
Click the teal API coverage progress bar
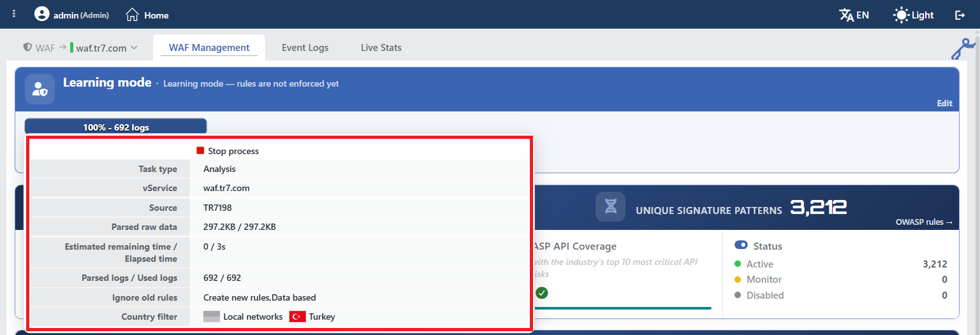coord(622,308)
